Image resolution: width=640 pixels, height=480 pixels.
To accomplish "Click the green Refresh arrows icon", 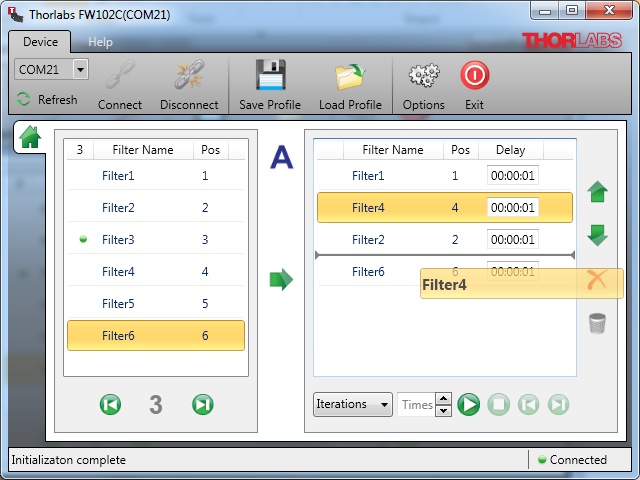I will (24, 99).
